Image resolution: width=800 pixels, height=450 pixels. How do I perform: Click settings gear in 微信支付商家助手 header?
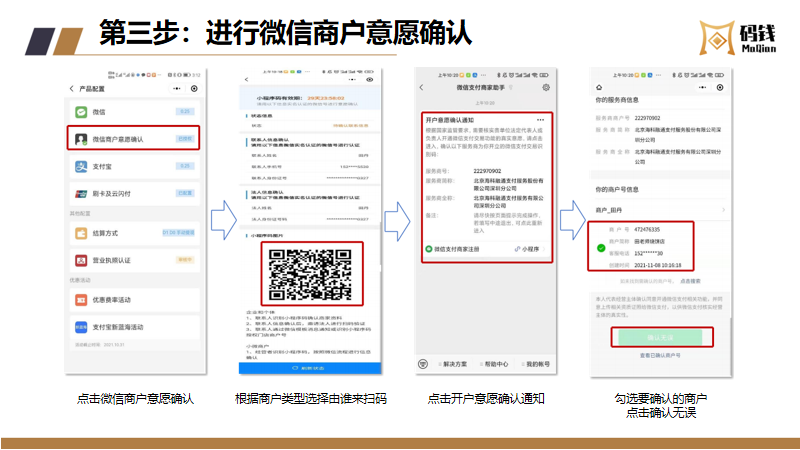coord(545,88)
